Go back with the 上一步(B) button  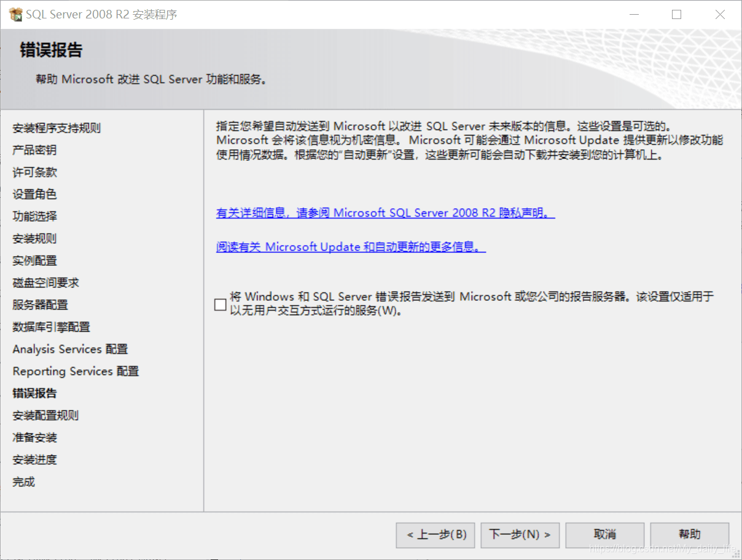tap(435, 535)
